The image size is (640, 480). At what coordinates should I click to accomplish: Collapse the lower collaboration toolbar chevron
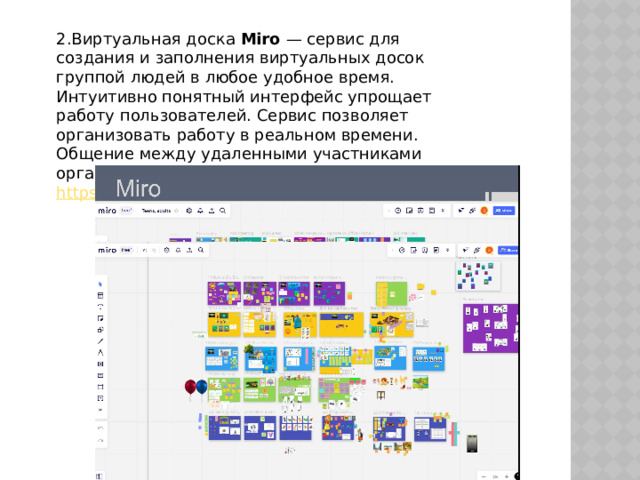coord(392,250)
